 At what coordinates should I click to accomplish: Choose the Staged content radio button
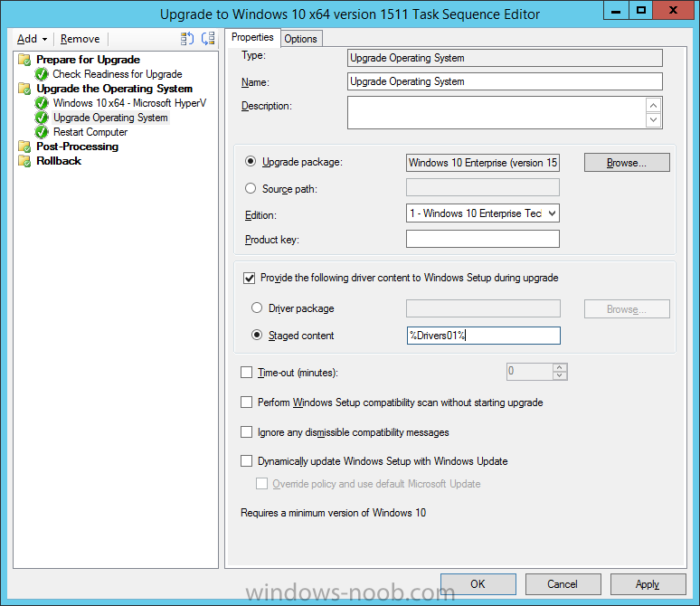pos(257,335)
